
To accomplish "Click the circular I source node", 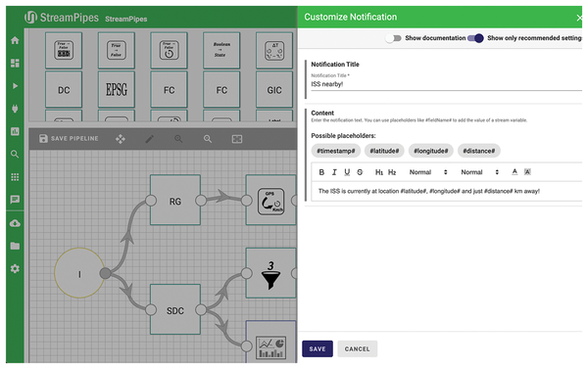I will pos(79,273).
